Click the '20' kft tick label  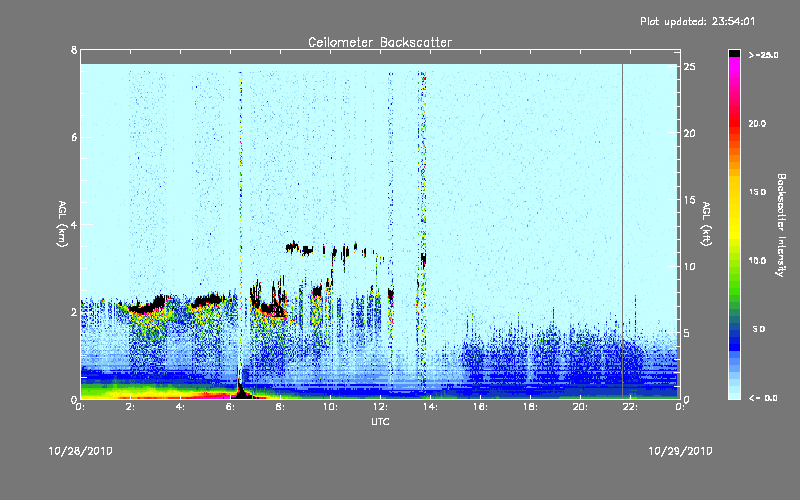point(690,133)
